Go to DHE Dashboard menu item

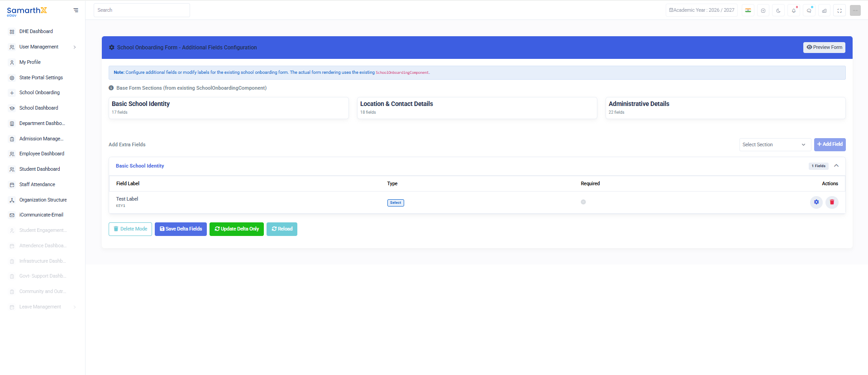coord(36,31)
